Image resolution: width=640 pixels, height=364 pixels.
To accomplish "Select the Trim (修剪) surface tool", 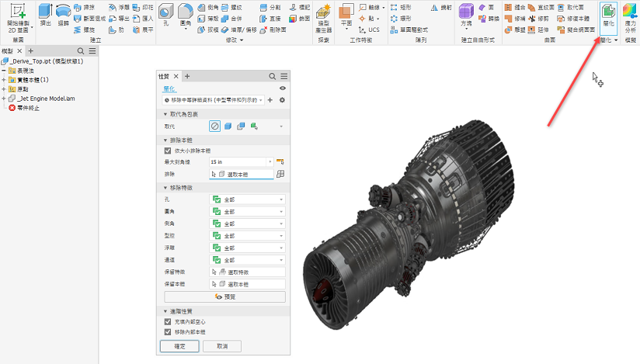I will (538, 19).
